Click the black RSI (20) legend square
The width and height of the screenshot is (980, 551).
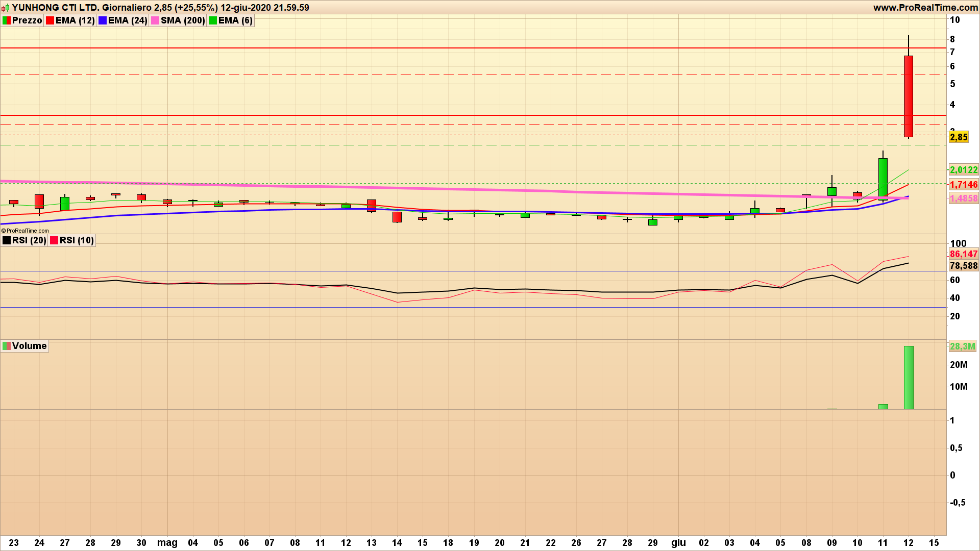7,240
